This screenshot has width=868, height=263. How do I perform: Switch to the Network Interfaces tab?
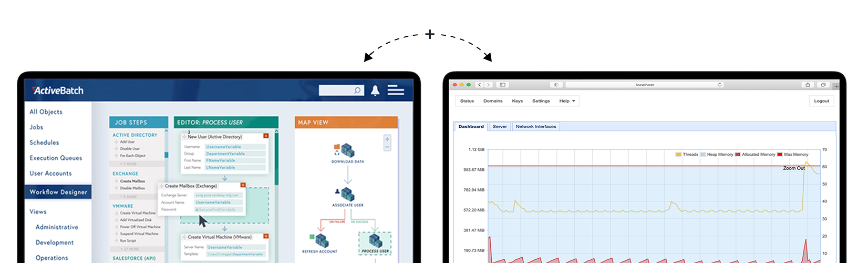(535, 127)
